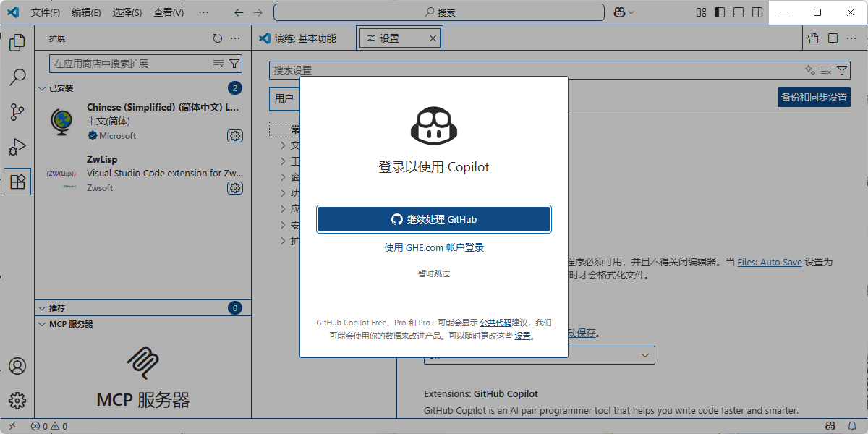Screen dimensions: 868x434
Task: Select the 用户 settings tab
Action: tap(284, 98)
